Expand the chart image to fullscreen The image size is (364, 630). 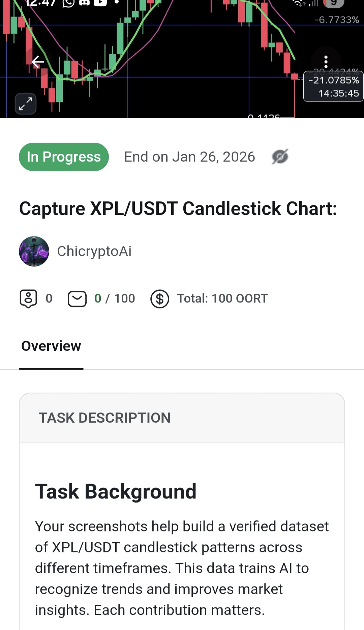26,104
